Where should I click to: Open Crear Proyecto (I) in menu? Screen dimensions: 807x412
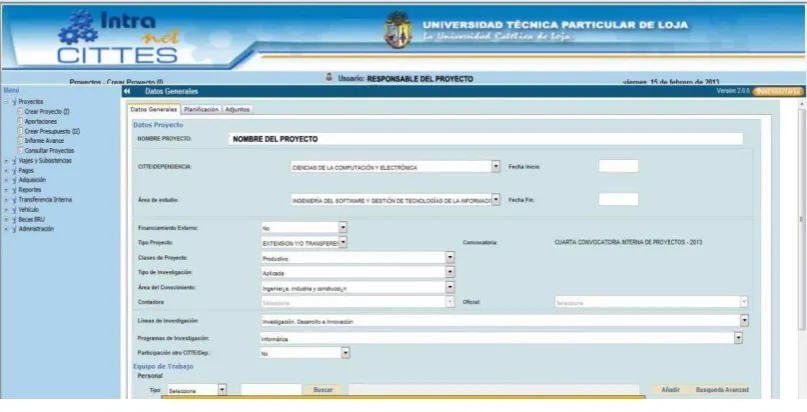[x=47, y=112]
